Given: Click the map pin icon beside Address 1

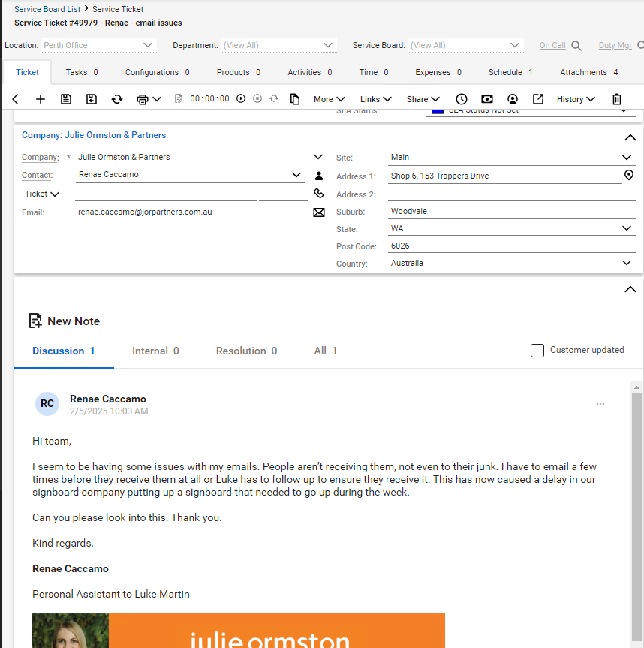Looking at the screenshot, I should [629, 175].
